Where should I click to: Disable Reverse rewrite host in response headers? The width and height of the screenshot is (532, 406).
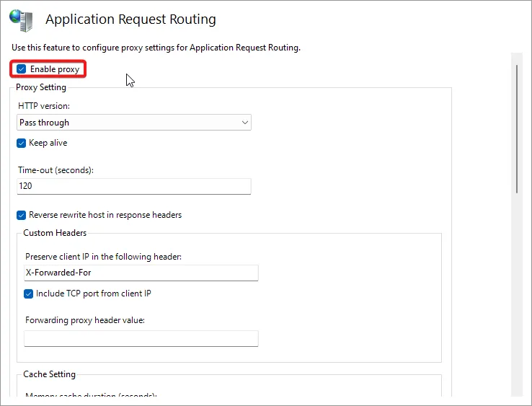pos(22,215)
